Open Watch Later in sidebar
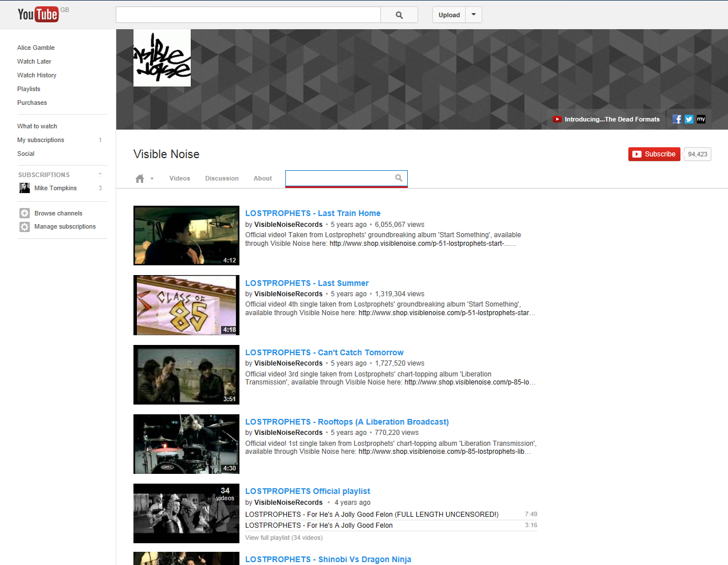 (x=34, y=61)
